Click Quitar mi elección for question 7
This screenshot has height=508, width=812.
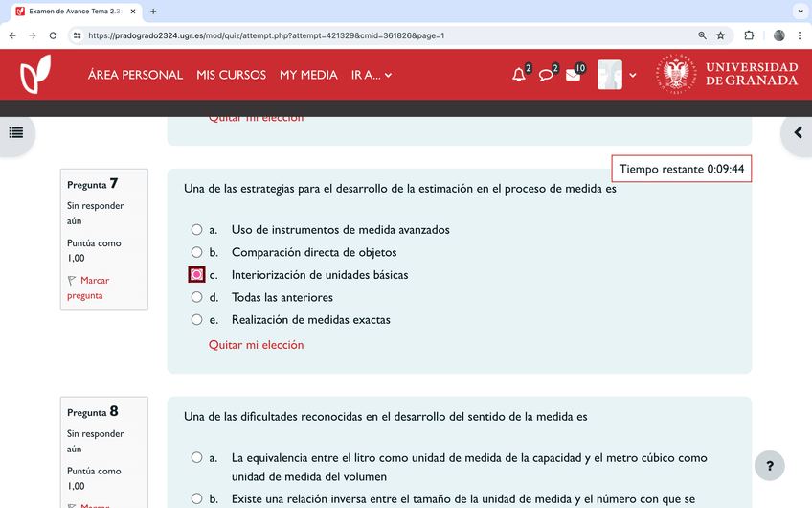pyautogui.click(x=256, y=345)
